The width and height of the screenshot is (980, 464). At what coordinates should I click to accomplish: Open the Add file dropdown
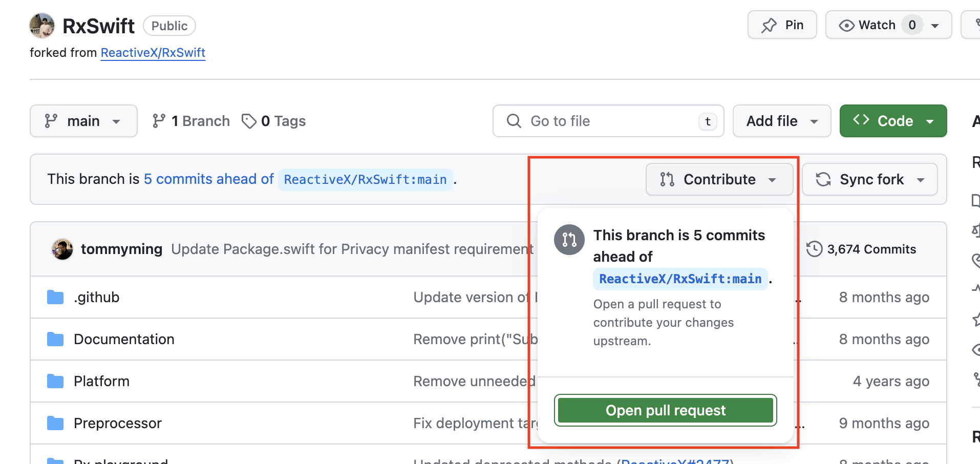tap(782, 121)
